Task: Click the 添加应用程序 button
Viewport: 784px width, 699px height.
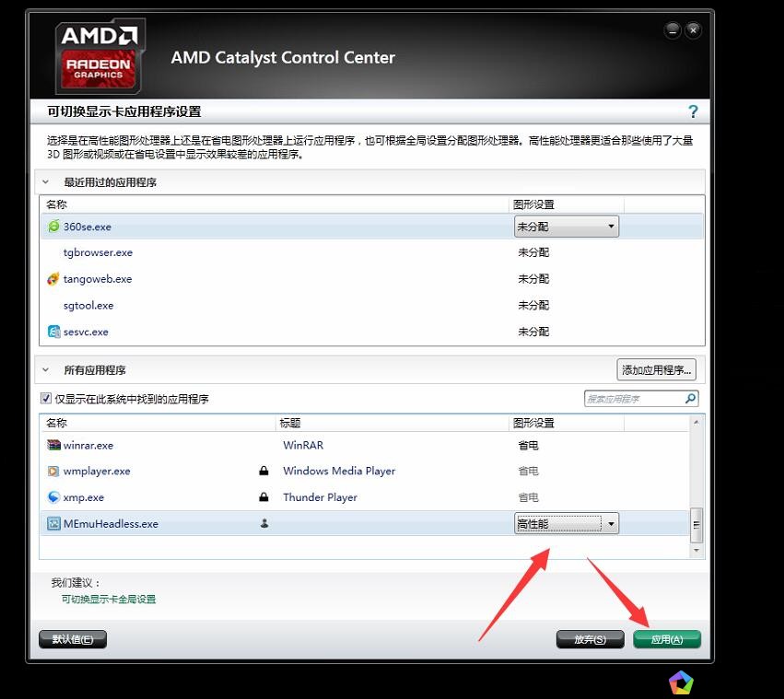Action: tap(656, 370)
